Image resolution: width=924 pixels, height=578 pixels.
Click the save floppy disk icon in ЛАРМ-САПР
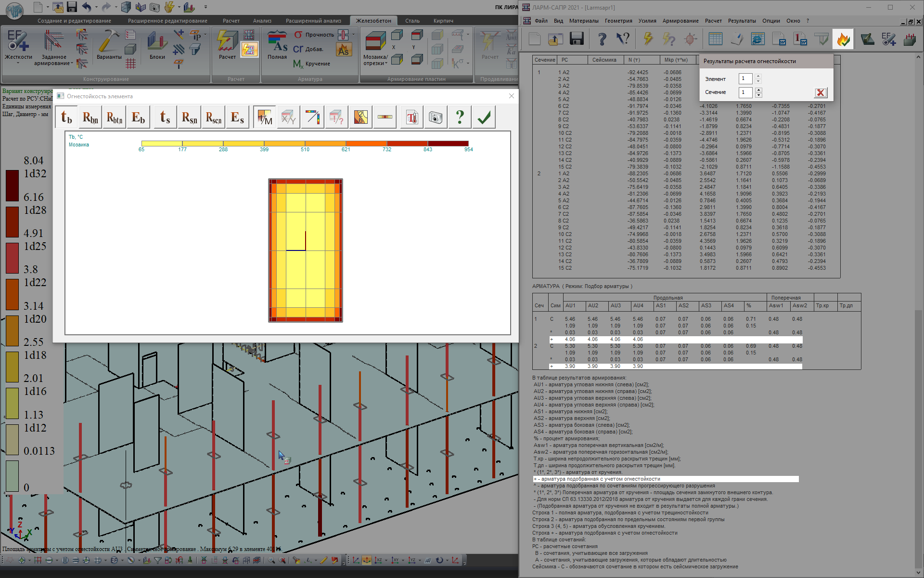576,39
